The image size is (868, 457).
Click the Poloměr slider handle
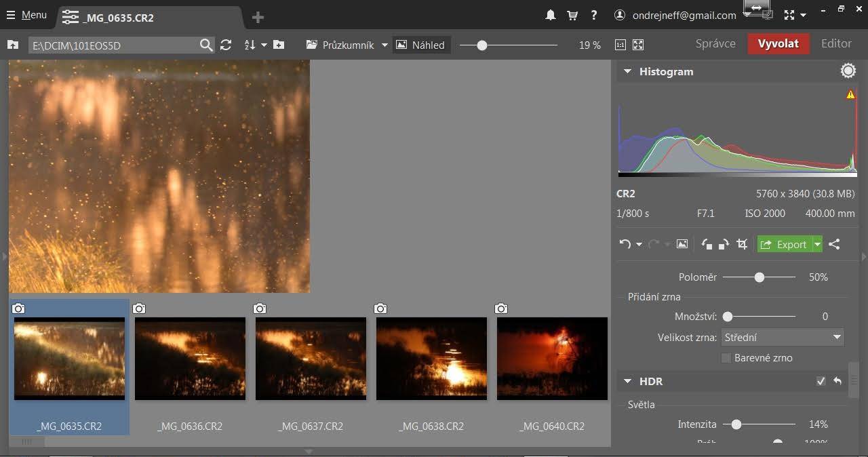[759, 277]
